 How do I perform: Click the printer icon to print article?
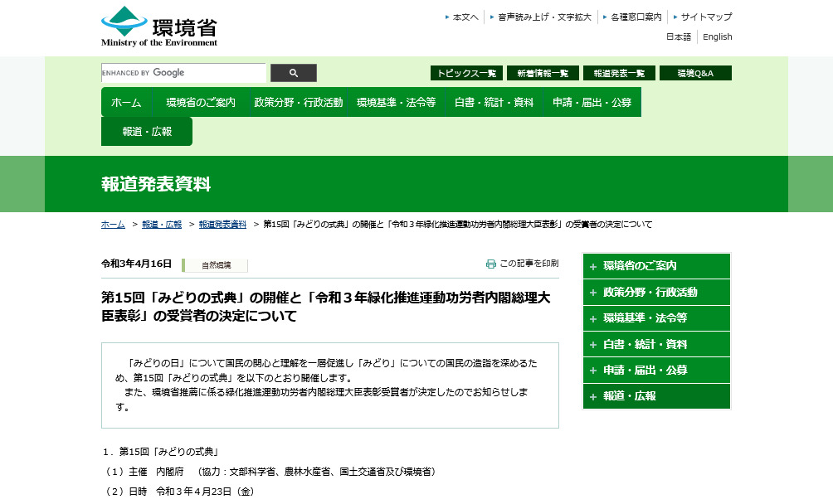(491, 264)
